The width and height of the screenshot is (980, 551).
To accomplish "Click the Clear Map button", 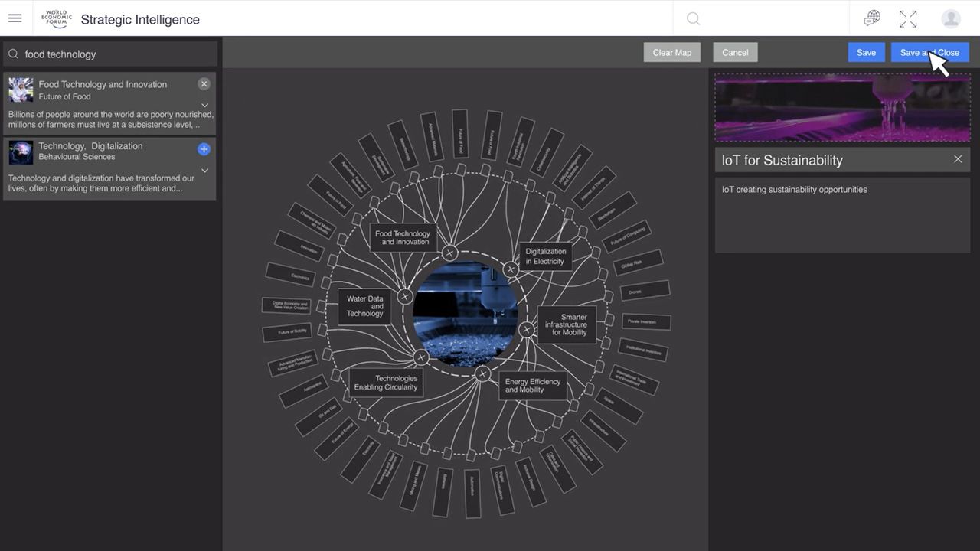I will [671, 52].
